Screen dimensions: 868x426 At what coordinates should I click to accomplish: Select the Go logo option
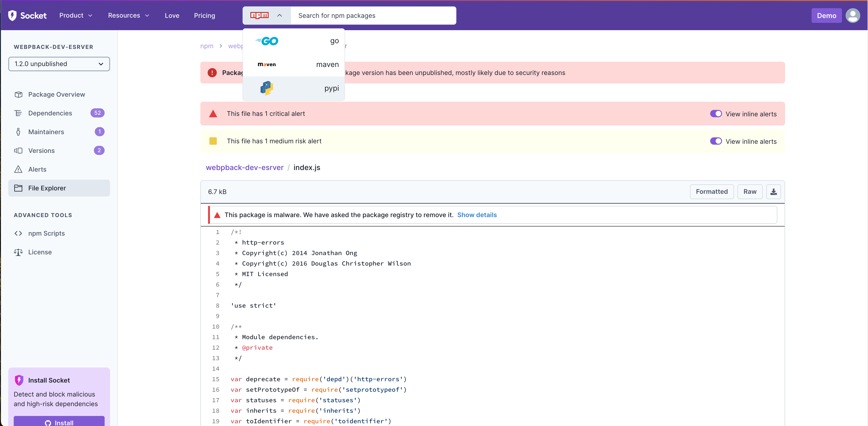(x=267, y=41)
